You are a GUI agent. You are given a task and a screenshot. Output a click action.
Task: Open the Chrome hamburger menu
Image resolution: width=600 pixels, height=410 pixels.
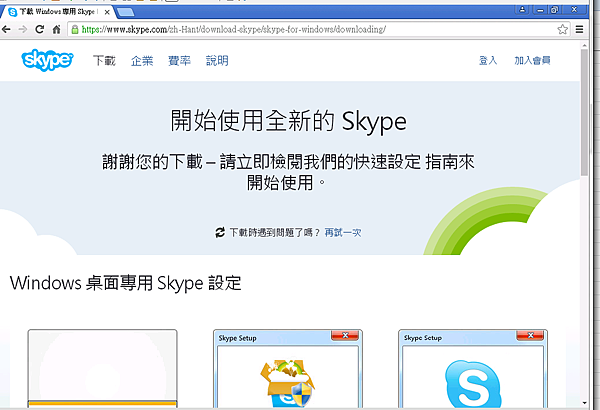tap(579, 29)
